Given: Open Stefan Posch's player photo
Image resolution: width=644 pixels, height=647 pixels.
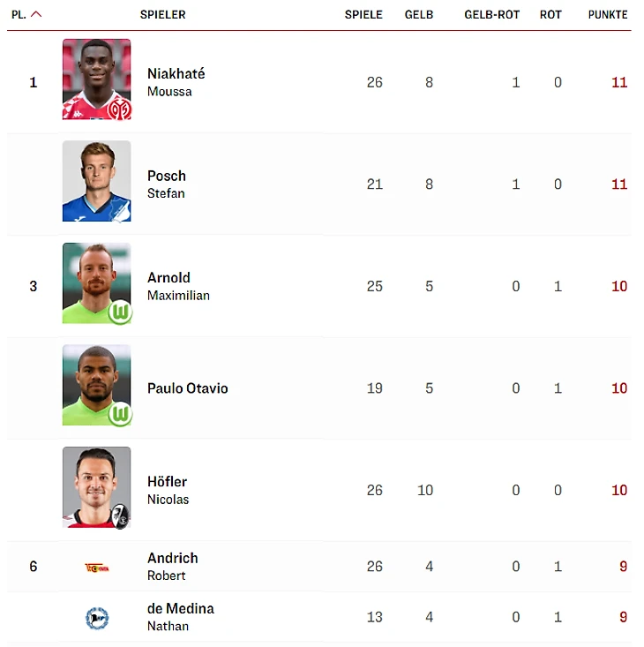Looking at the screenshot, I should (96, 179).
